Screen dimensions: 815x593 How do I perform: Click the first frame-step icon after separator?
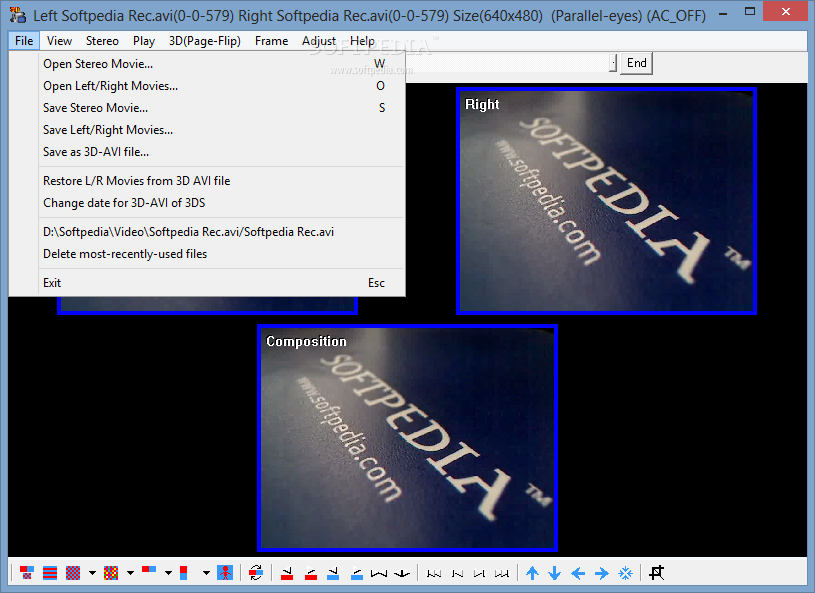pos(434,573)
